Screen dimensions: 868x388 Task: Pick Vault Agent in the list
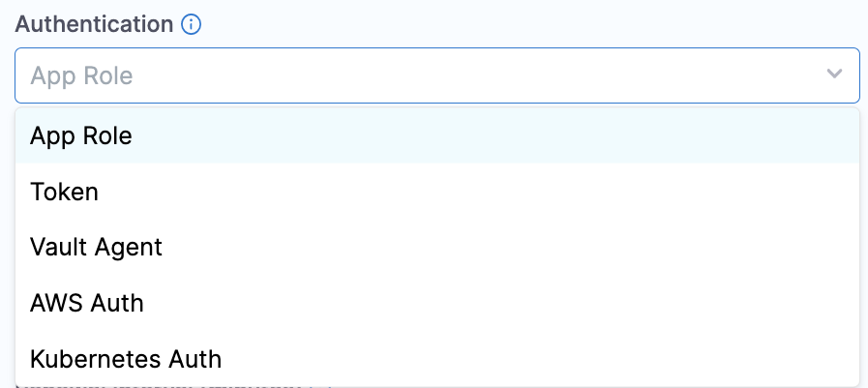(96, 247)
